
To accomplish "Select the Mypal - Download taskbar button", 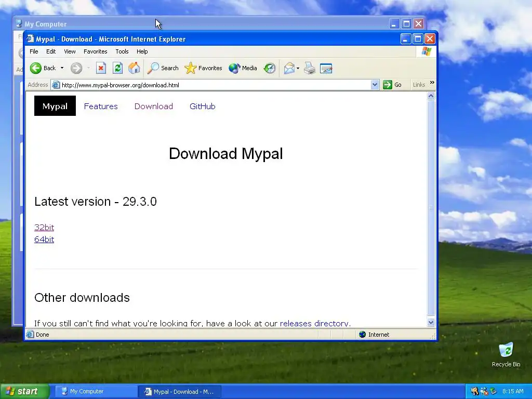I will coord(180,392).
